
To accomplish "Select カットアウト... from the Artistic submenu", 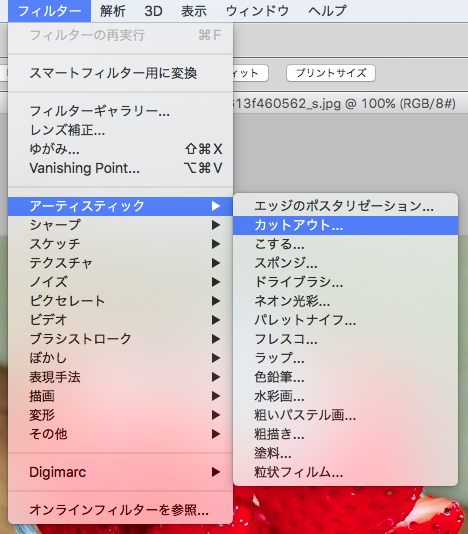I will (x=345, y=225).
